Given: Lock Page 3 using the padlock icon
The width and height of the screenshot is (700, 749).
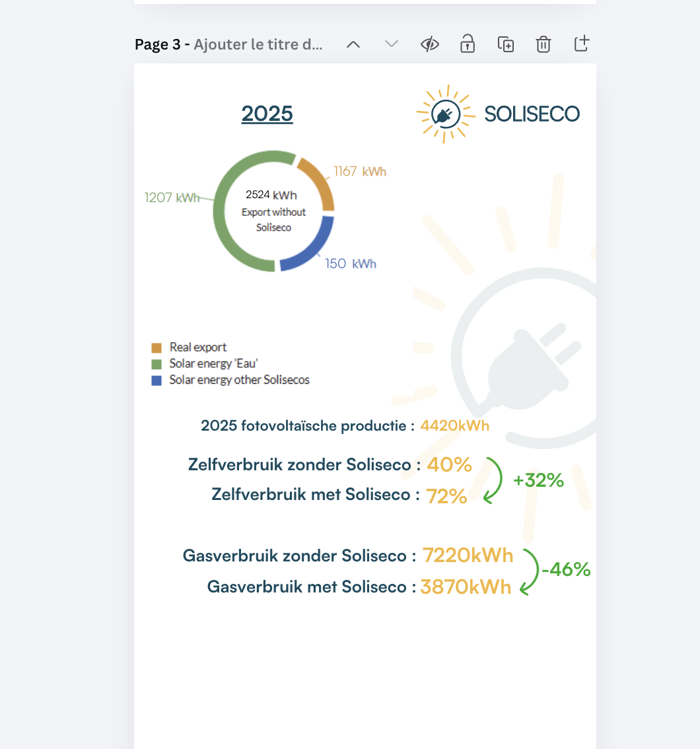Looking at the screenshot, I should 467,44.
